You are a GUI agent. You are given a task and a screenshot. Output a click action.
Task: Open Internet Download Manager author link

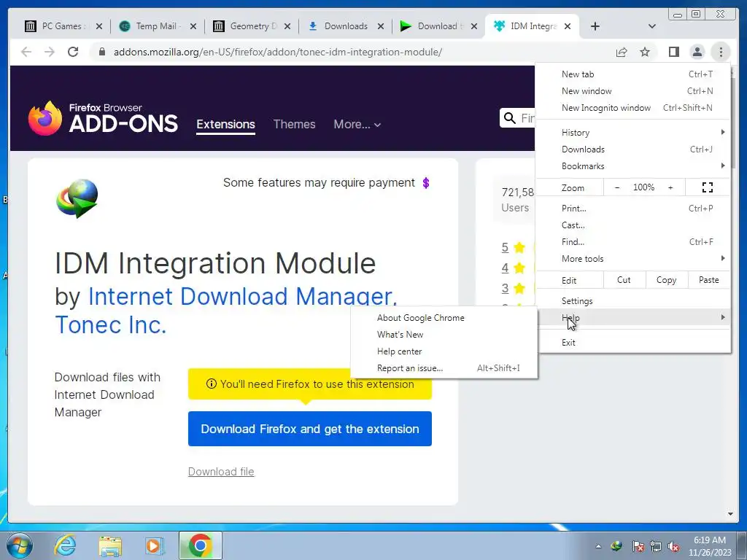242,296
